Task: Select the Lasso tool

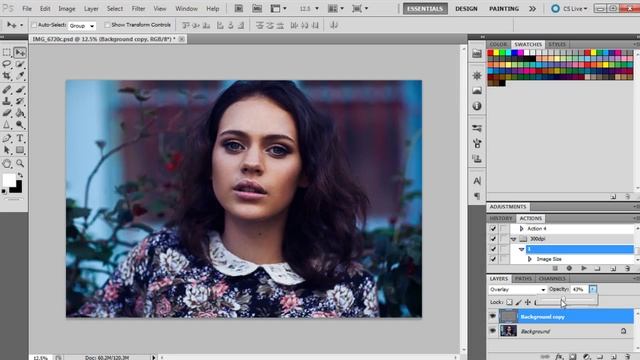Action: (x=7, y=64)
